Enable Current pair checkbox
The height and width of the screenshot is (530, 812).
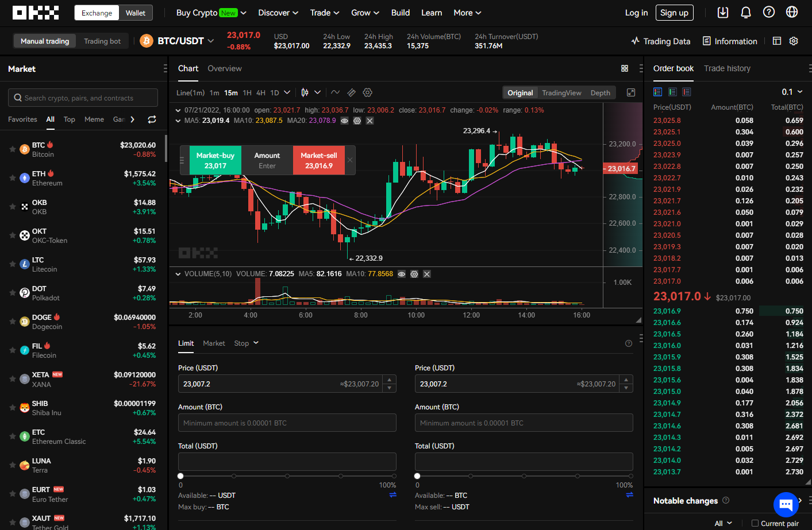pyautogui.click(x=755, y=523)
